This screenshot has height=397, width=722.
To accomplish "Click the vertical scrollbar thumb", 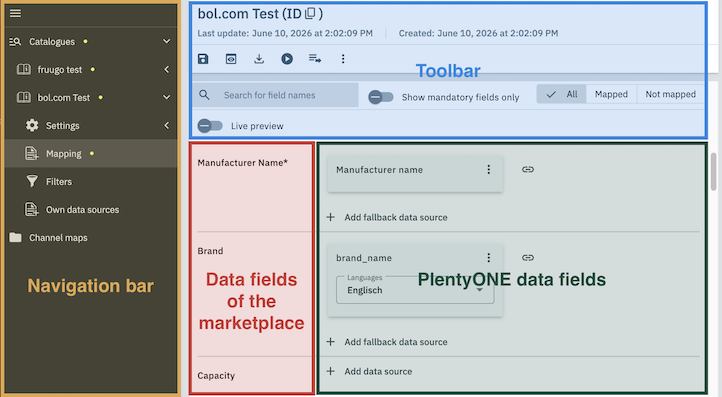I will pos(713,171).
